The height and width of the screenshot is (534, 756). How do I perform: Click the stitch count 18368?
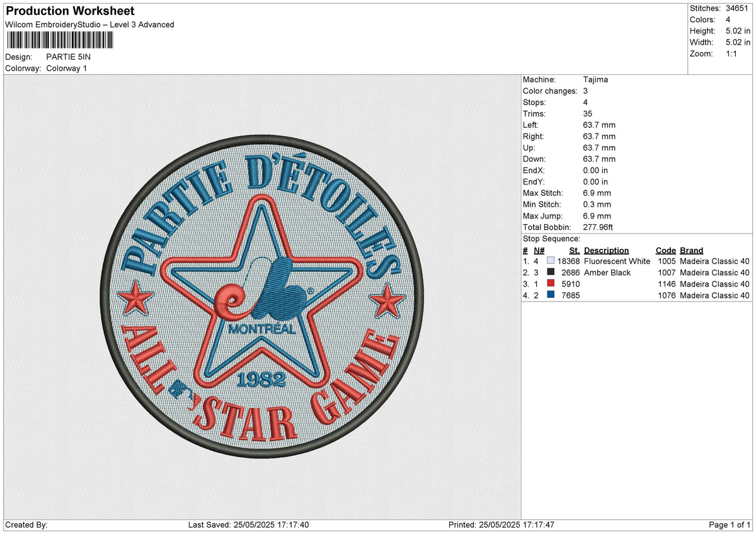coord(568,261)
